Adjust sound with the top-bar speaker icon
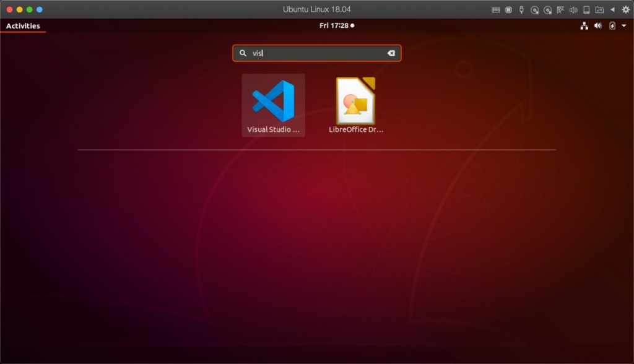This screenshot has width=634, height=364. coord(597,25)
